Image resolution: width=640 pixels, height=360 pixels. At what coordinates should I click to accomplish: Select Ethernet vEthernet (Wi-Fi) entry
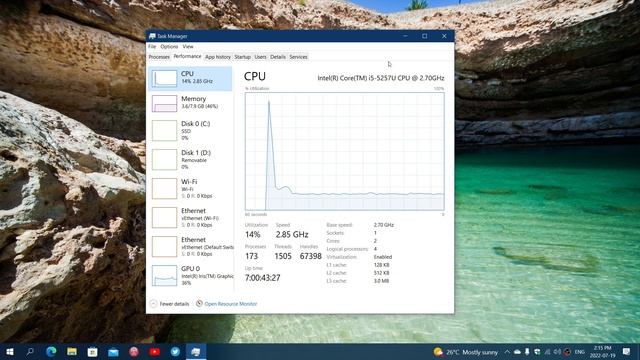pyautogui.click(x=190, y=218)
